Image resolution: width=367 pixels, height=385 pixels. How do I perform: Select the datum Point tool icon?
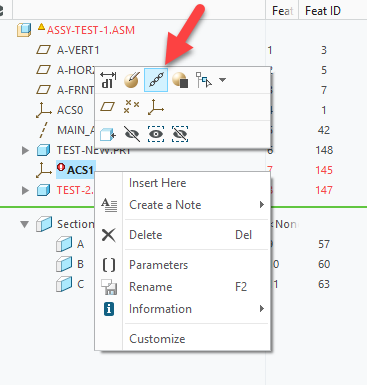pos(131,107)
